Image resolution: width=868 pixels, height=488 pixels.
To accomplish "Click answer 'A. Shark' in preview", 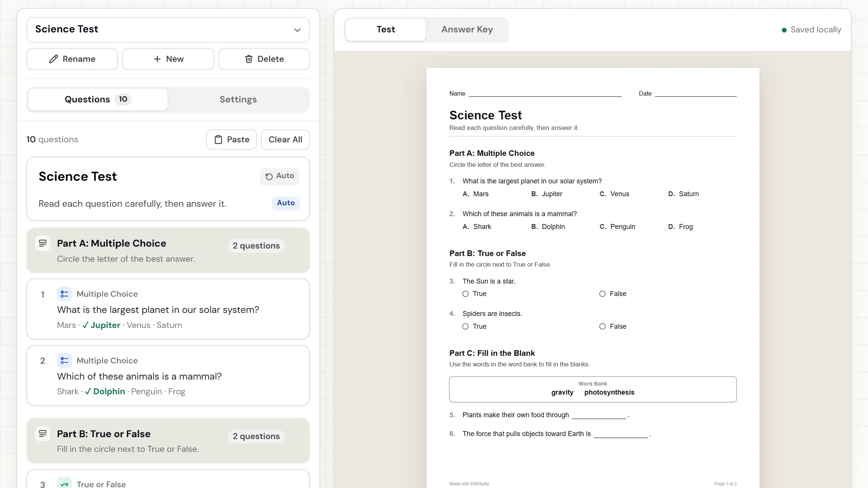I will (x=477, y=227).
